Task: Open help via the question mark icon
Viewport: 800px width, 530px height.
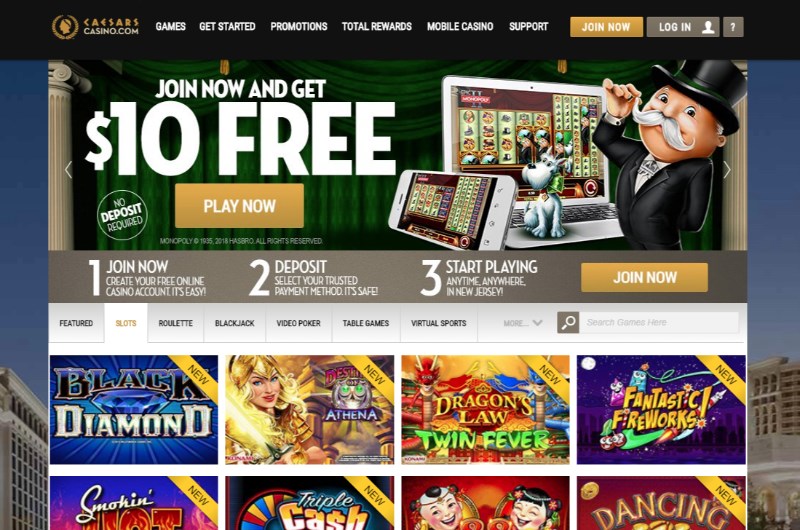Action: click(733, 27)
